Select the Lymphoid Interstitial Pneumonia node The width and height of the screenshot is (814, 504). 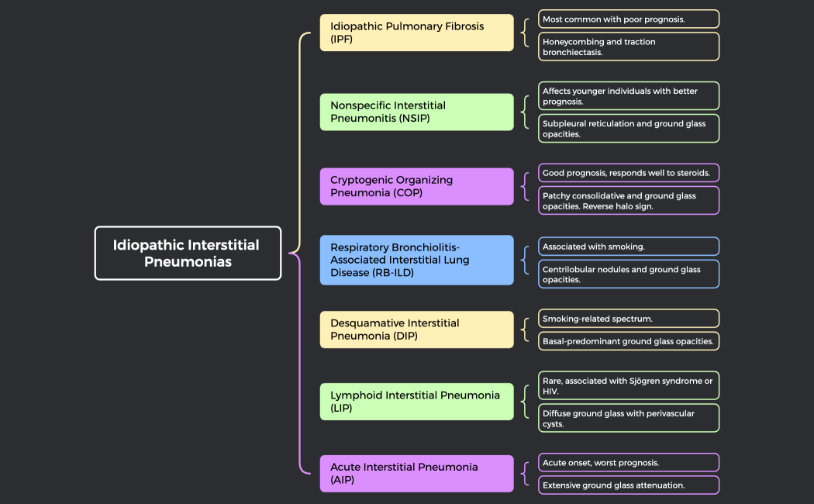click(416, 402)
